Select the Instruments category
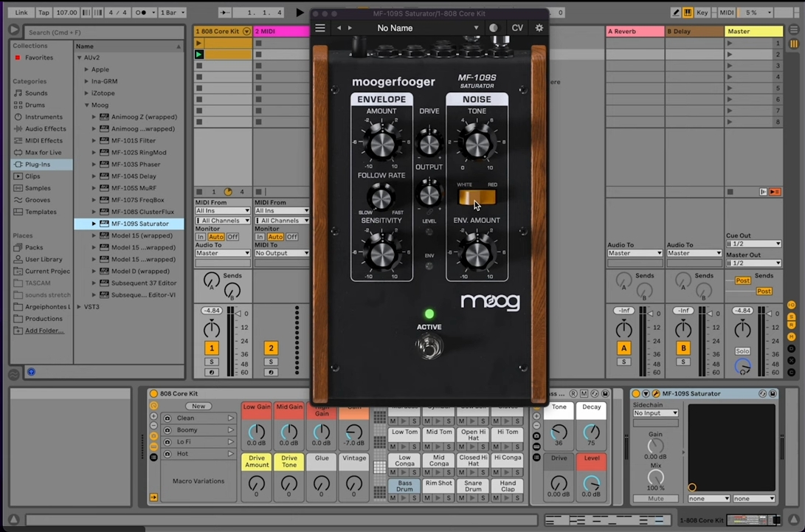 pyautogui.click(x=44, y=117)
